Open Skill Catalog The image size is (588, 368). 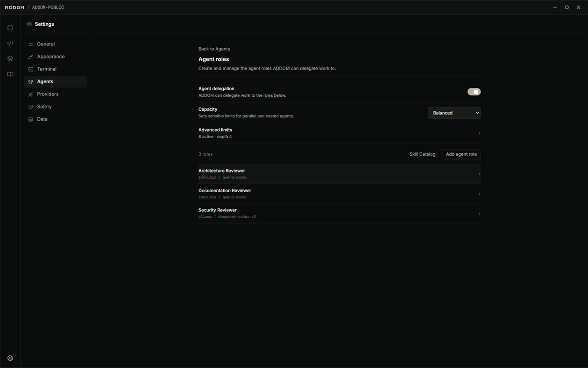tap(422, 154)
